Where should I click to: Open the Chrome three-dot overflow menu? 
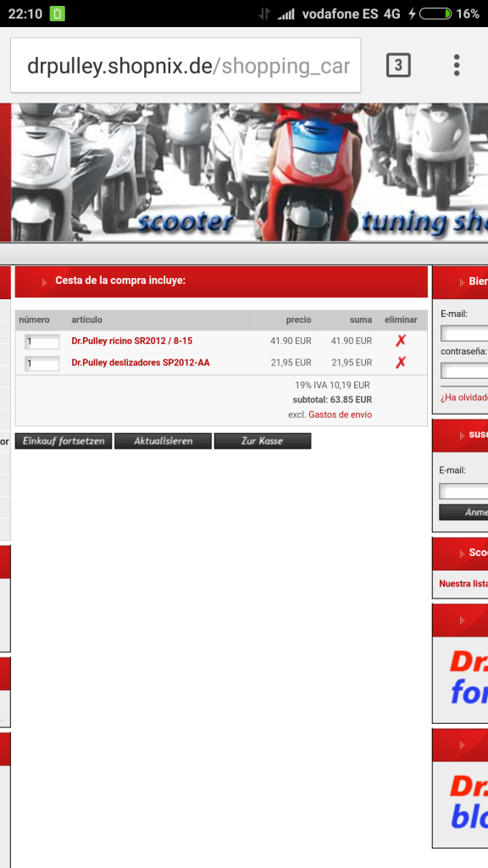point(457,65)
